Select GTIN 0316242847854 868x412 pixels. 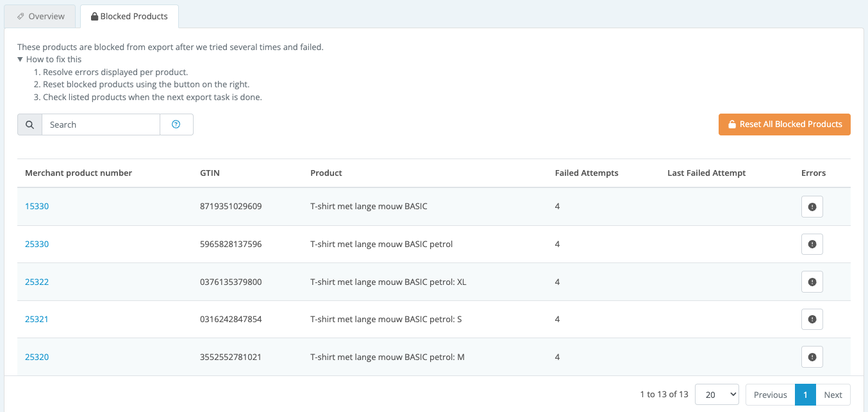pyautogui.click(x=231, y=319)
